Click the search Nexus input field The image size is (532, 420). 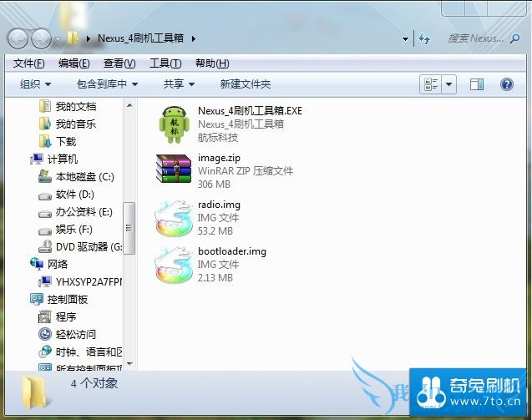pos(476,38)
